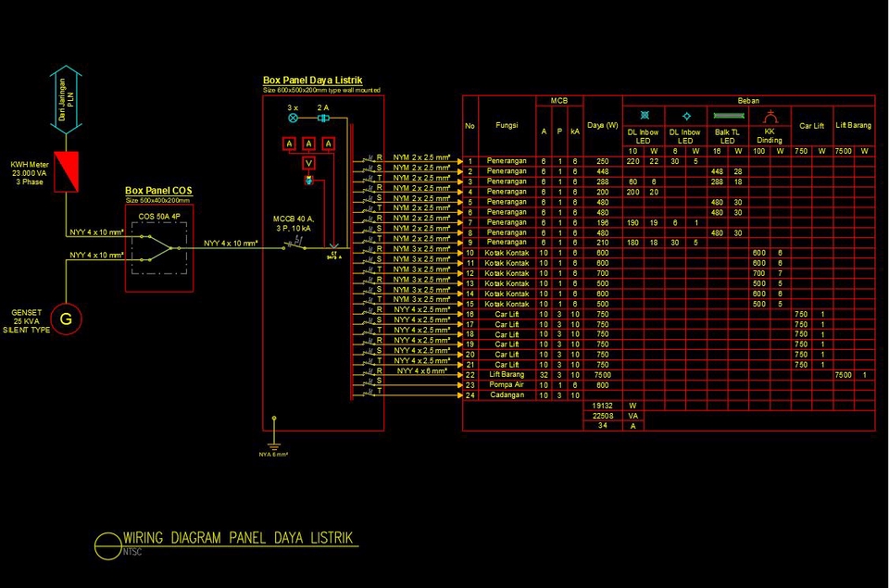
Task: Click the phase letter R on NYY 4 x 6 mm² line
Action: (380, 370)
